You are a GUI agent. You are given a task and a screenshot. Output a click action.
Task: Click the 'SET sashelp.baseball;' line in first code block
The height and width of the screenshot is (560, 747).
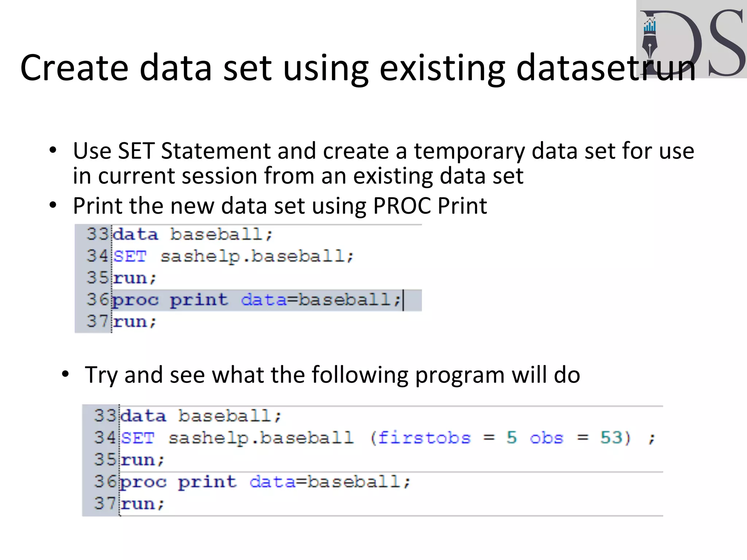tap(233, 256)
